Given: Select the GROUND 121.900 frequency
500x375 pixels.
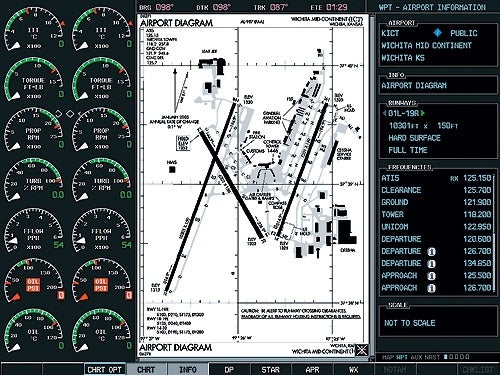Looking at the screenshot, I should click(x=436, y=202).
